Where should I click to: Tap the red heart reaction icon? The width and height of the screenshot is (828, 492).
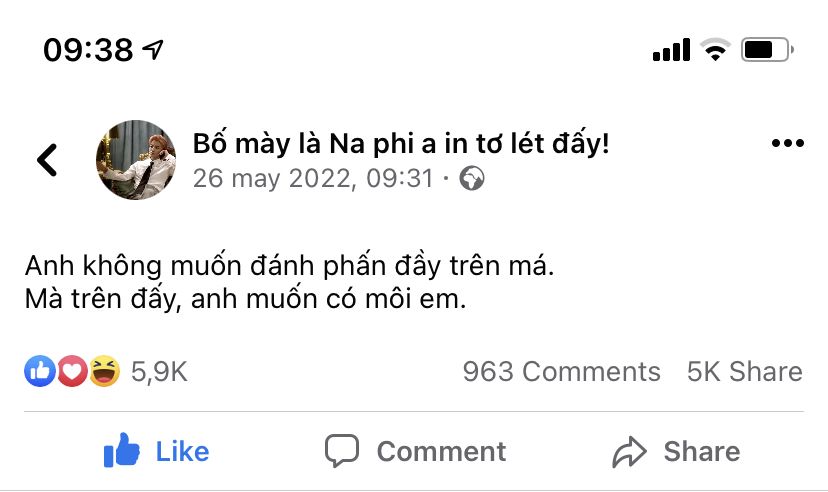(71, 372)
